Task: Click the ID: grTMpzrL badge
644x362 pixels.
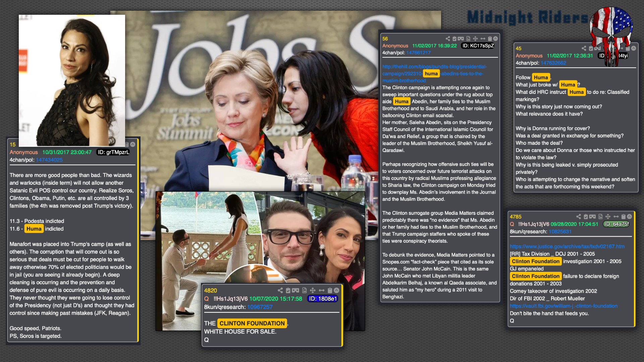Action: click(113, 152)
